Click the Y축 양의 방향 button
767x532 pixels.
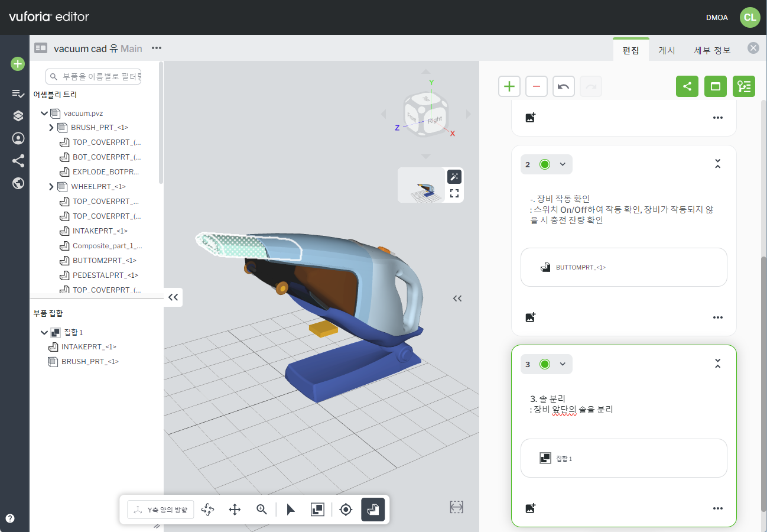tap(161, 510)
